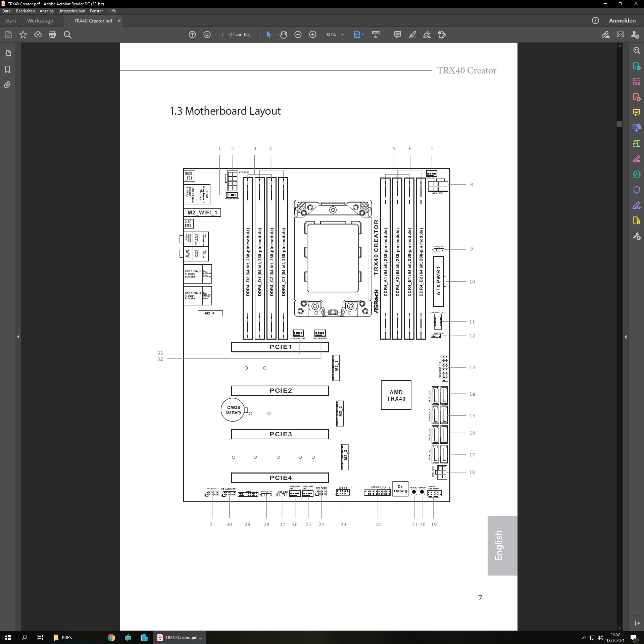Click the Anmelden sign-in button

[x=622, y=20]
